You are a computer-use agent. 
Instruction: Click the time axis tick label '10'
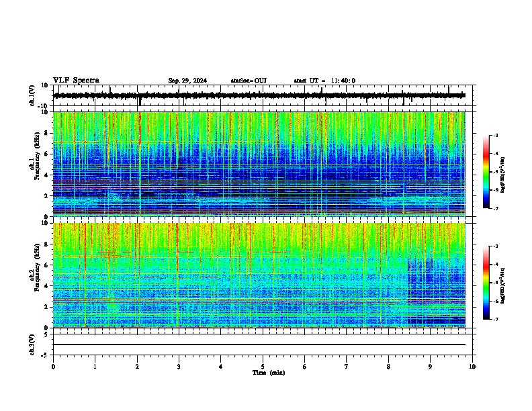(x=472, y=367)
